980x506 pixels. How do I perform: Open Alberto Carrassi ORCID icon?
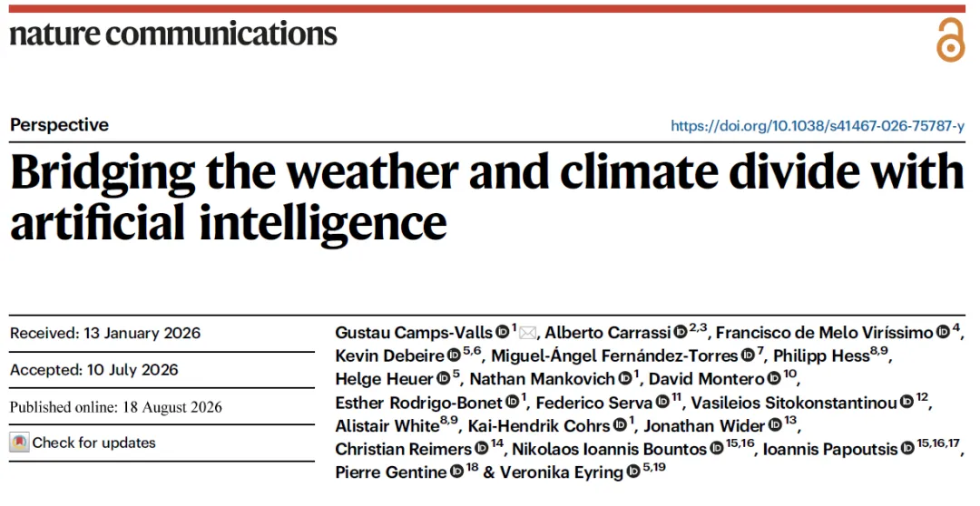tap(681, 332)
